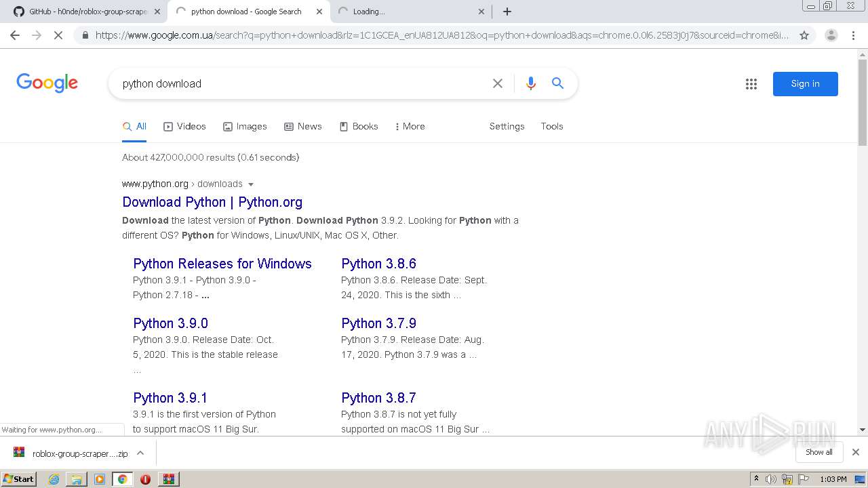Open download item options chevron
868x488 pixels.
[140, 453]
